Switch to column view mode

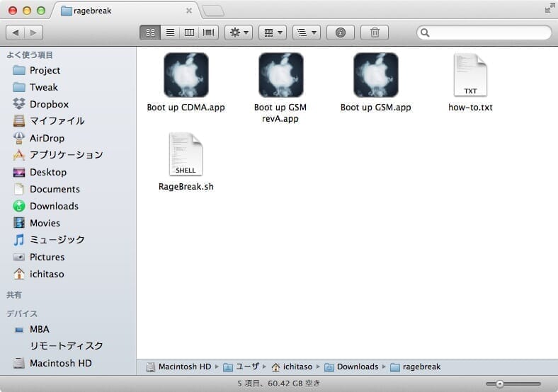click(x=189, y=33)
